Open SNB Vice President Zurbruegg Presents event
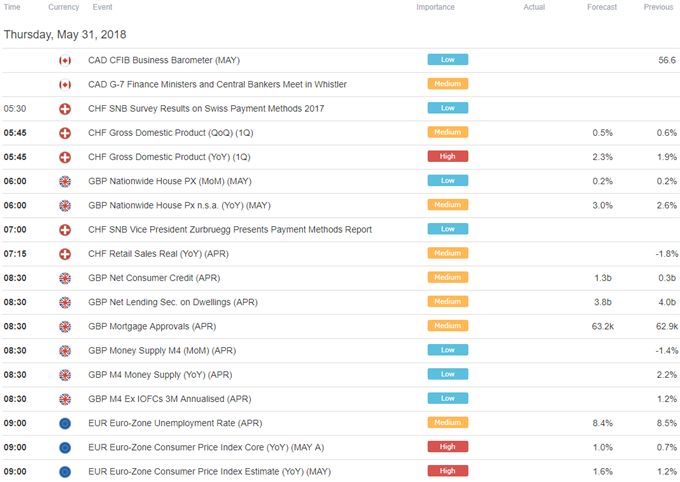This screenshot has width=680, height=482. pos(230,230)
